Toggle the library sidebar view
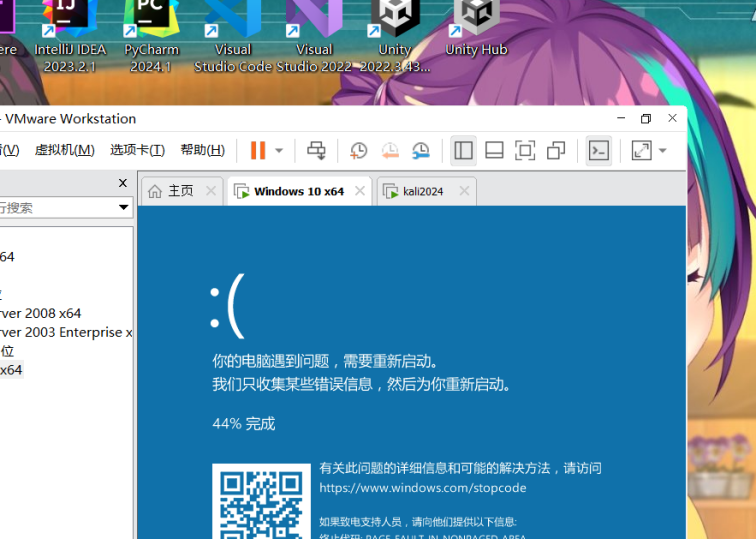This screenshot has height=539, width=756. (463, 150)
